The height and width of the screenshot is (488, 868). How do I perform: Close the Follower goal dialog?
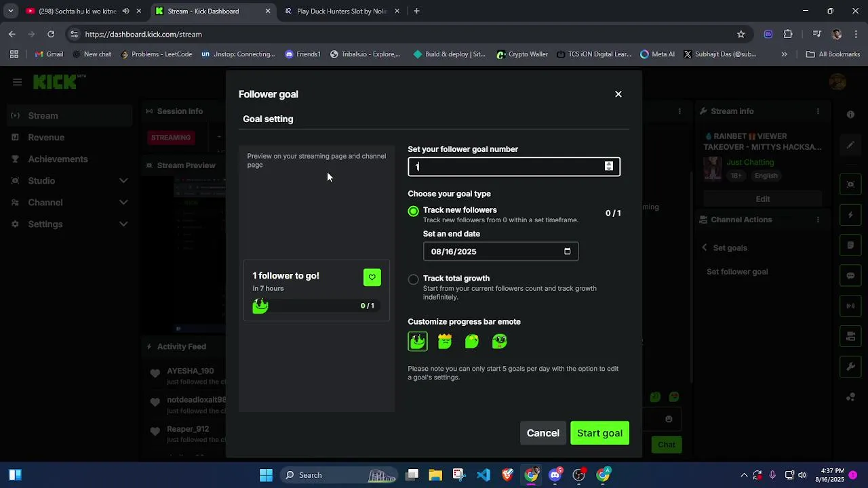click(618, 94)
